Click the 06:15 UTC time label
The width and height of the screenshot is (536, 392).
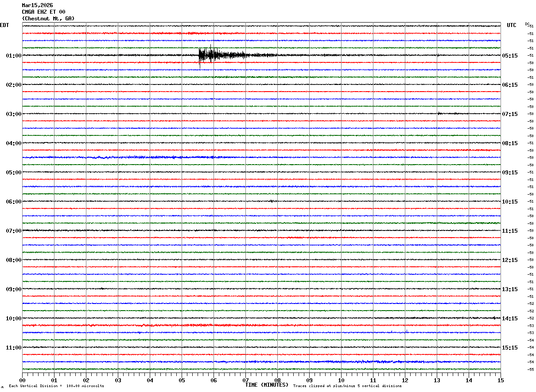click(x=509, y=85)
